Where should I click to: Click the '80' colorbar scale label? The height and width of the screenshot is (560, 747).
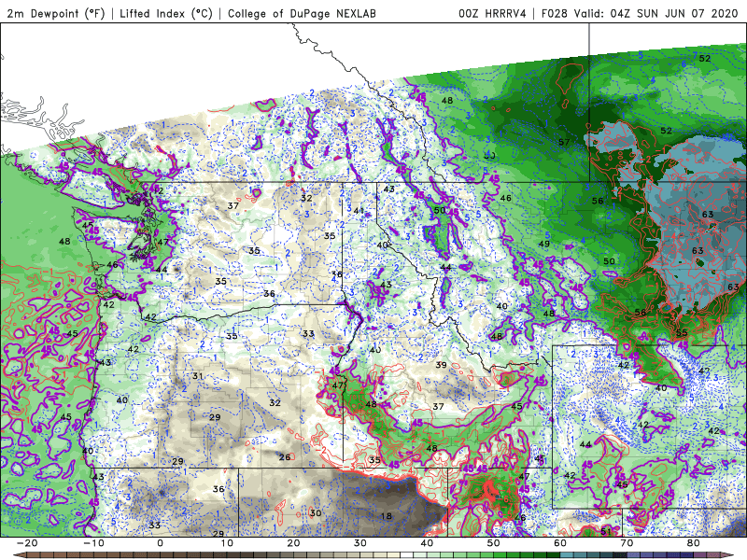pyautogui.click(x=694, y=543)
